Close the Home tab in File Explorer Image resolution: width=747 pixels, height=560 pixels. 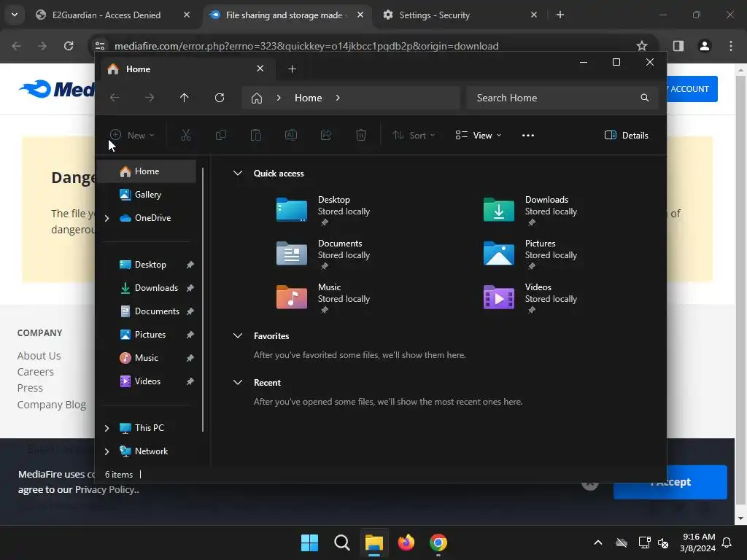click(x=260, y=69)
